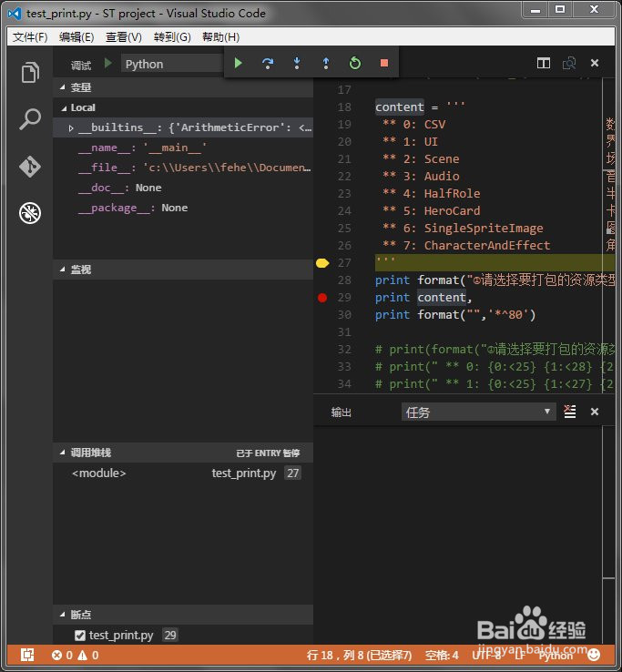The height and width of the screenshot is (672, 622).
Task: Click the __doc__ variable row
Action: pos(183,188)
